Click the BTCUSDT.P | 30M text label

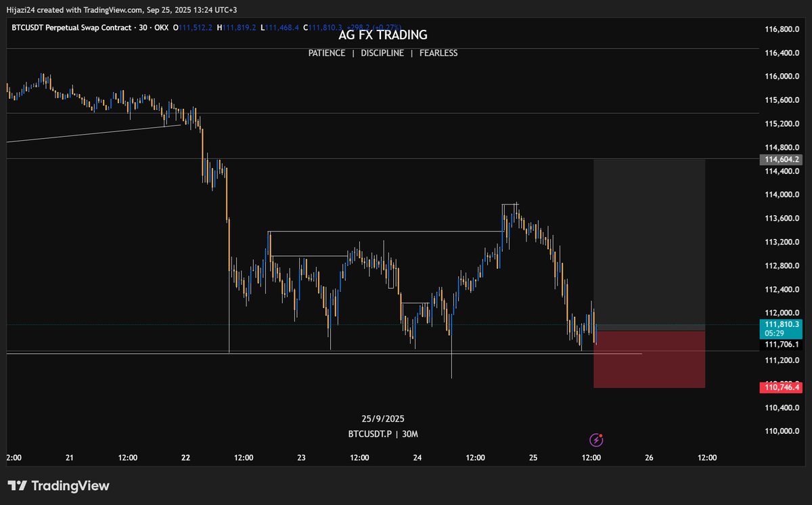(x=383, y=434)
